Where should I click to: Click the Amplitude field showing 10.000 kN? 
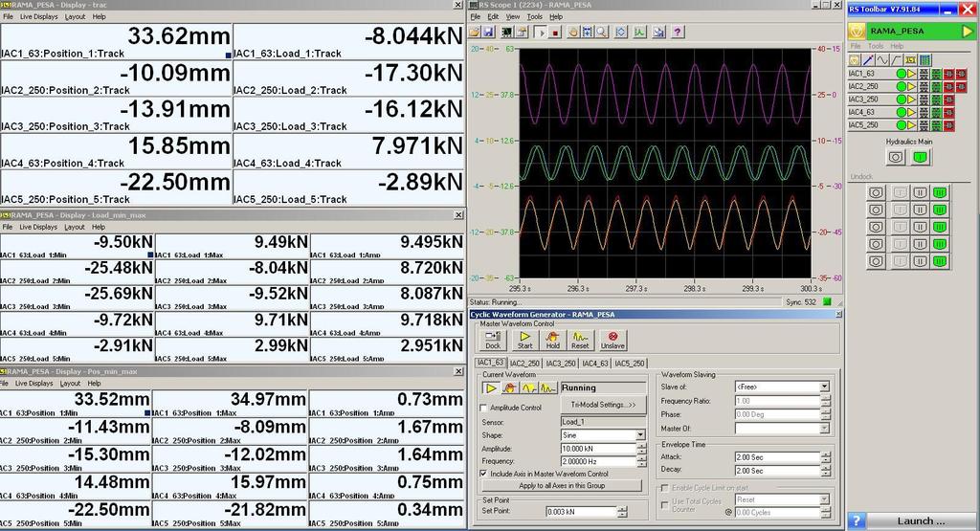(598, 449)
